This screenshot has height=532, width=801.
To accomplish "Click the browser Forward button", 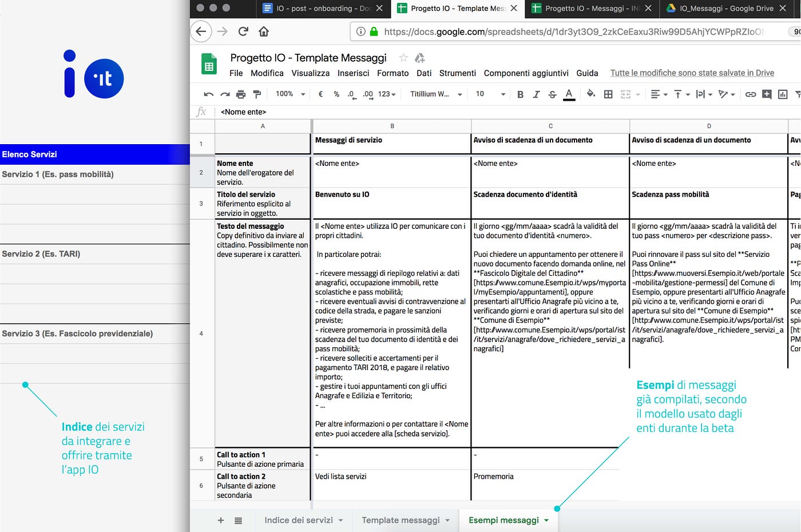I will 223,31.
